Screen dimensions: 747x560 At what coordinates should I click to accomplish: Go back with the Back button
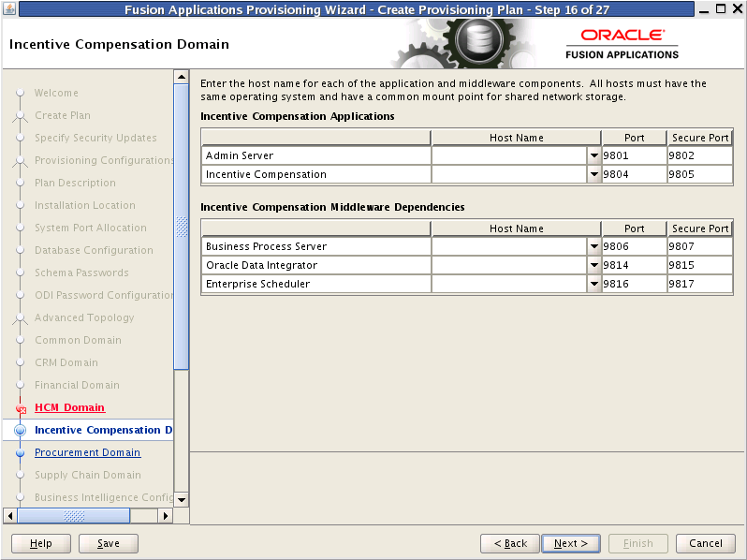[510, 543]
